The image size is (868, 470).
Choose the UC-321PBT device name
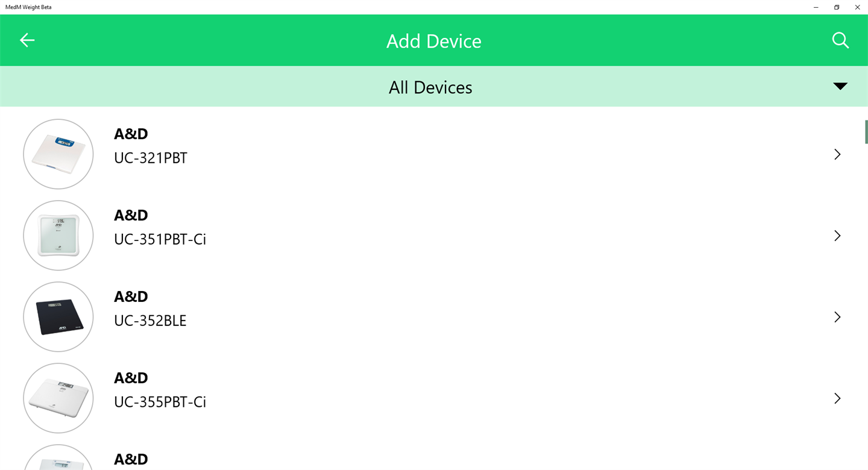coord(151,158)
